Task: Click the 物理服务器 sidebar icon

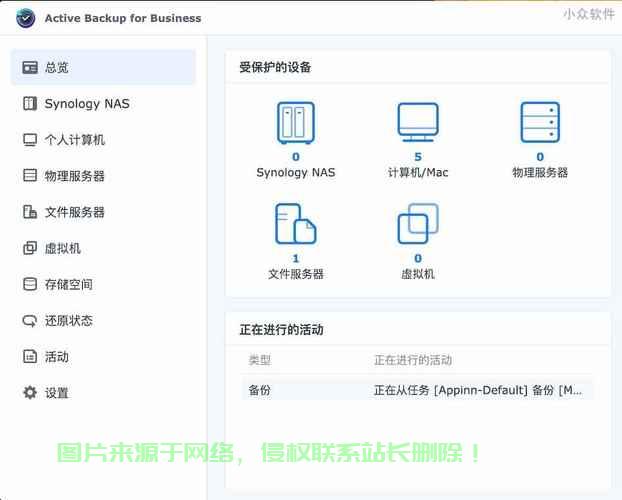Action: pos(30,175)
